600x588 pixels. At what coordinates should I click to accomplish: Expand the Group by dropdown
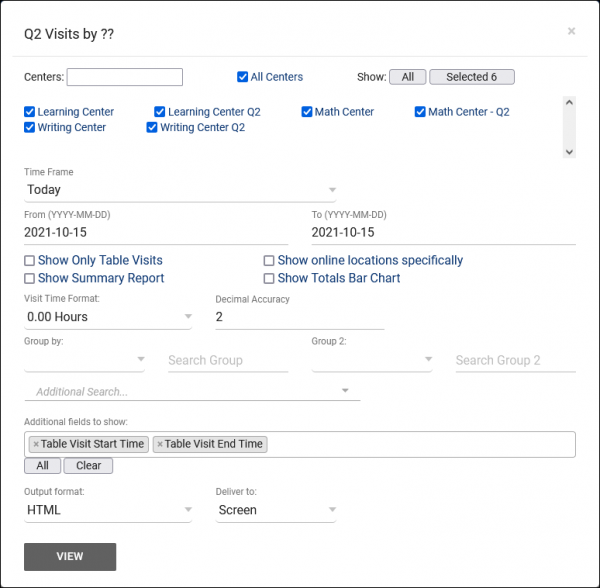click(86, 360)
